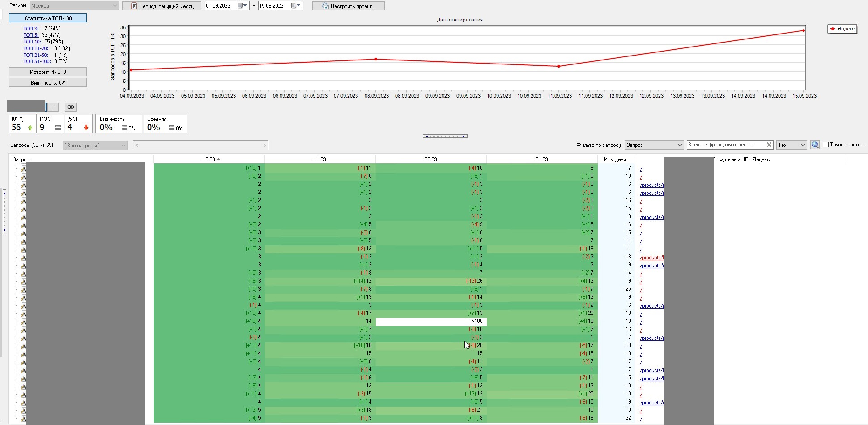Click the unchanged-positions equals indicator showing 9
The width and height of the screenshot is (868, 425).
[x=58, y=128]
